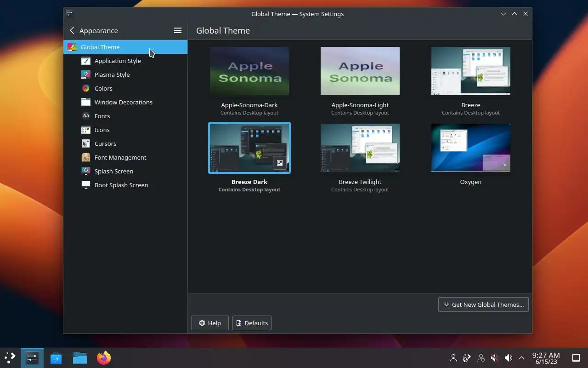Click the Appearance sidebar title text
The image size is (588, 368).
(99, 30)
